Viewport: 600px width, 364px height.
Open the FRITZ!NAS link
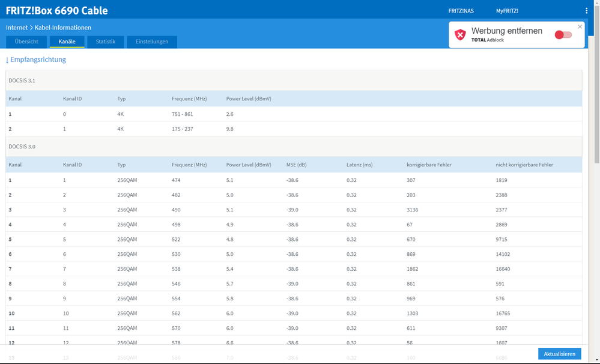point(461,11)
